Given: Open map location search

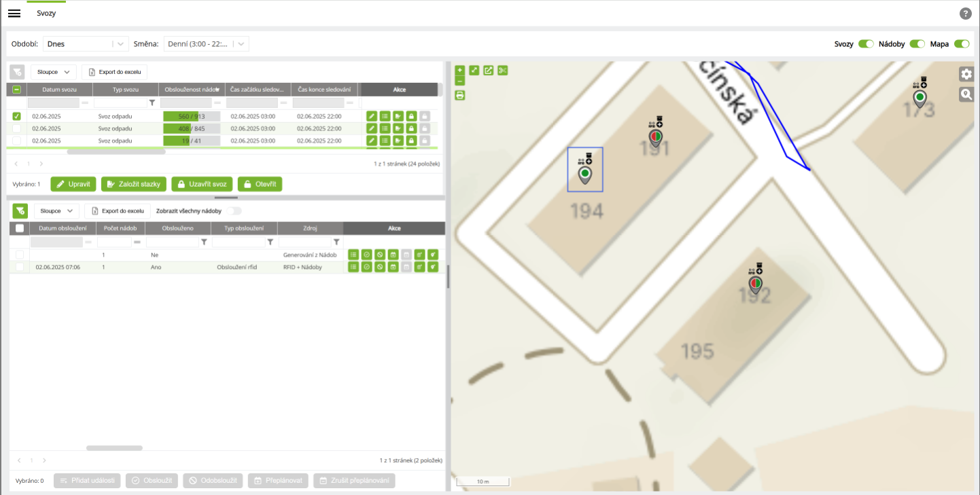Looking at the screenshot, I should [x=966, y=94].
